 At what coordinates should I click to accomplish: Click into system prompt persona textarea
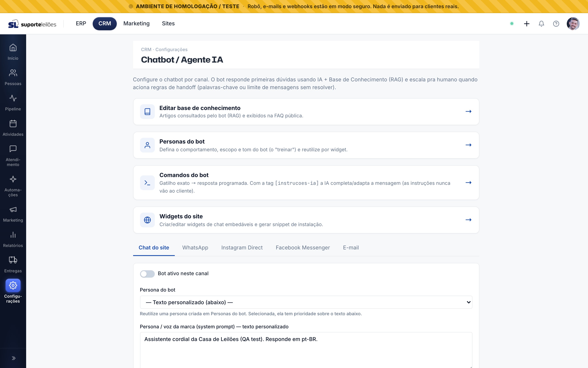[x=306, y=350]
